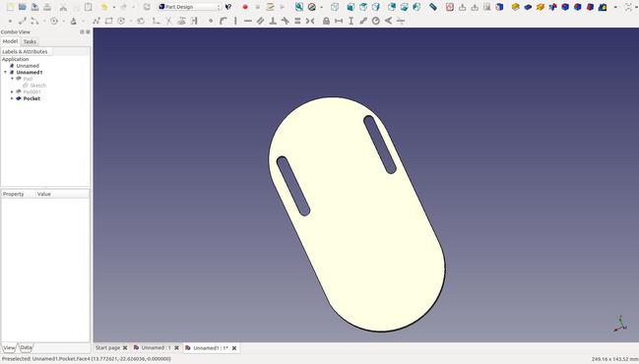This screenshot has width=639, height=364.
Task: Expand the Pocket tree node
Action: [12, 98]
